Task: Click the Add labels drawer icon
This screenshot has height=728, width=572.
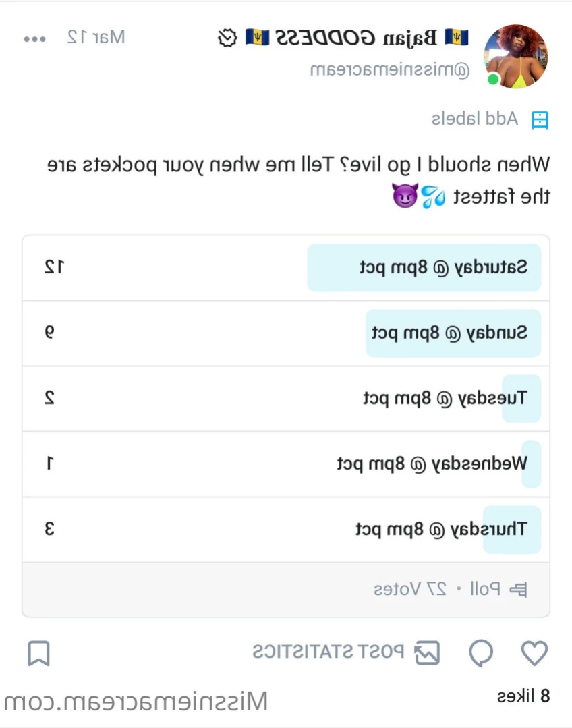Action: 540,120
